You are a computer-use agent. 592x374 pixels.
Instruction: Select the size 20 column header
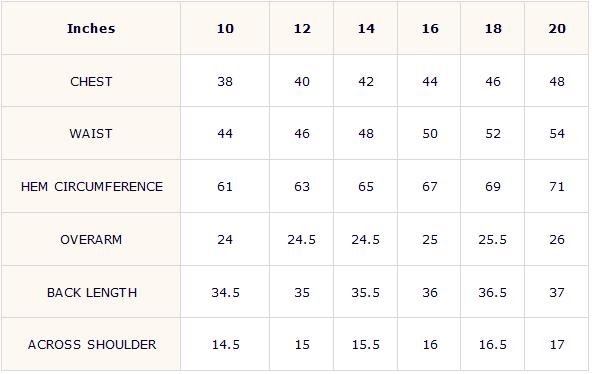(557, 29)
